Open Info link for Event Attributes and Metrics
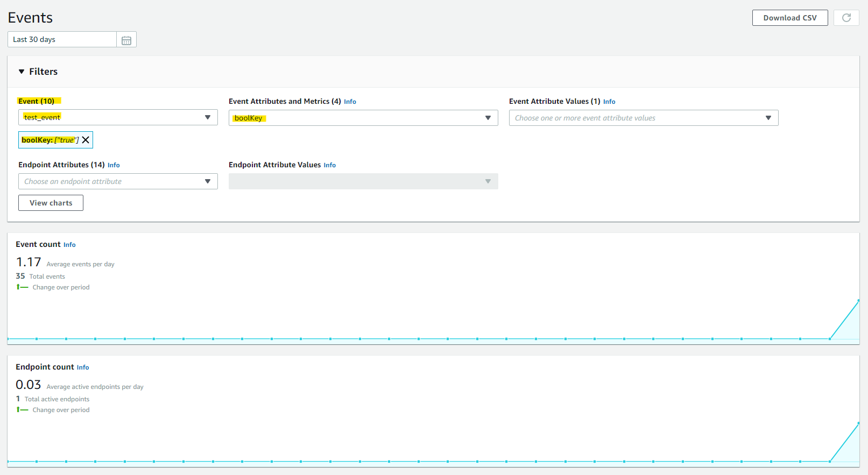This screenshot has width=868, height=475. (350, 102)
